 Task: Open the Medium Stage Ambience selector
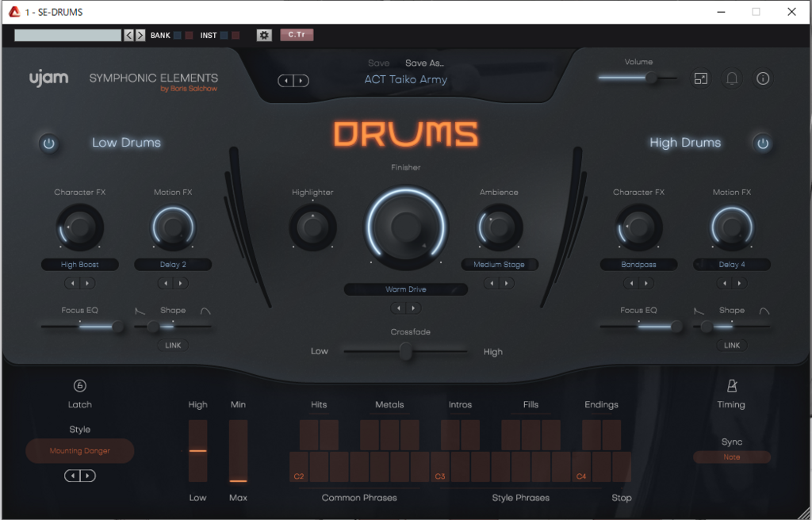click(x=500, y=265)
